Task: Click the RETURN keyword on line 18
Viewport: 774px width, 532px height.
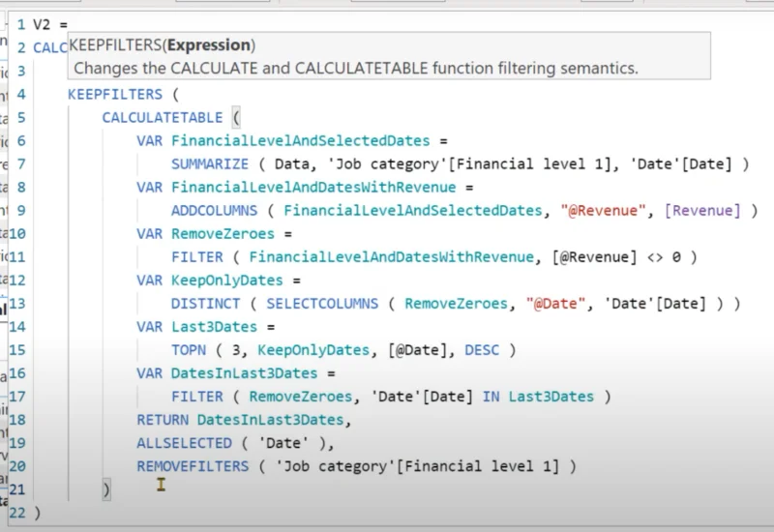Action: pyautogui.click(x=163, y=420)
